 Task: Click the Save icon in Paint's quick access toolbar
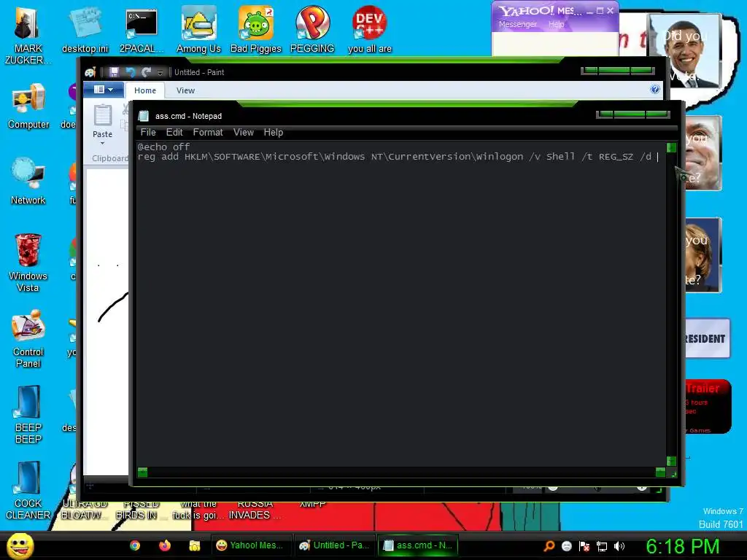point(113,72)
